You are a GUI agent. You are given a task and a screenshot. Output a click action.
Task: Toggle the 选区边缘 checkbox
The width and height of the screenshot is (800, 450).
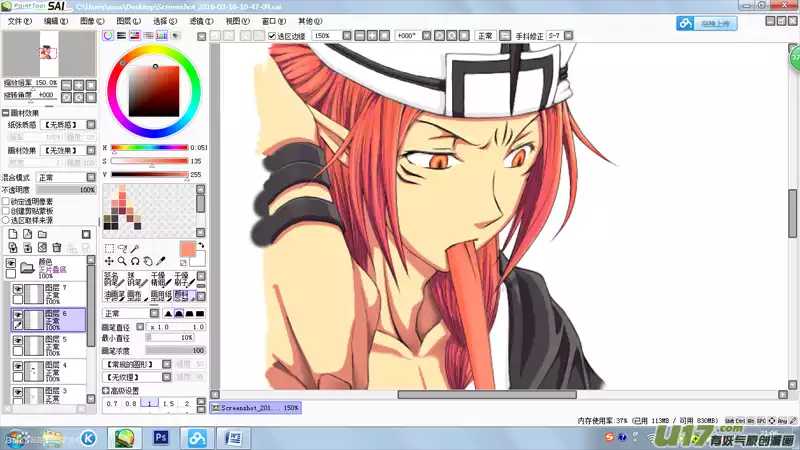point(272,36)
